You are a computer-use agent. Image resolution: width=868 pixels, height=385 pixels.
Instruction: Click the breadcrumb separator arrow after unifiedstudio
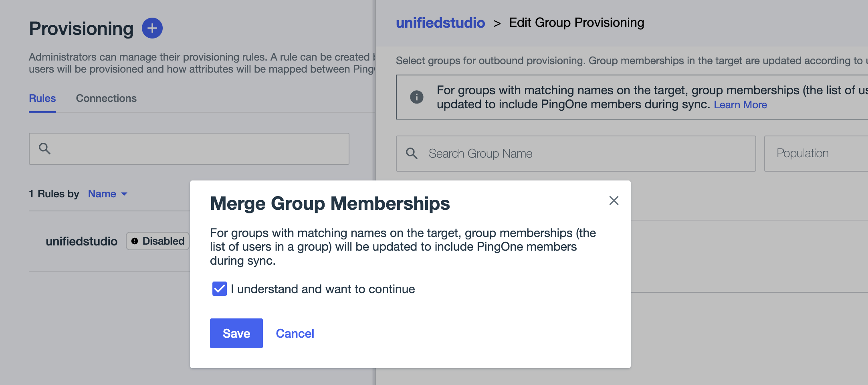point(498,23)
